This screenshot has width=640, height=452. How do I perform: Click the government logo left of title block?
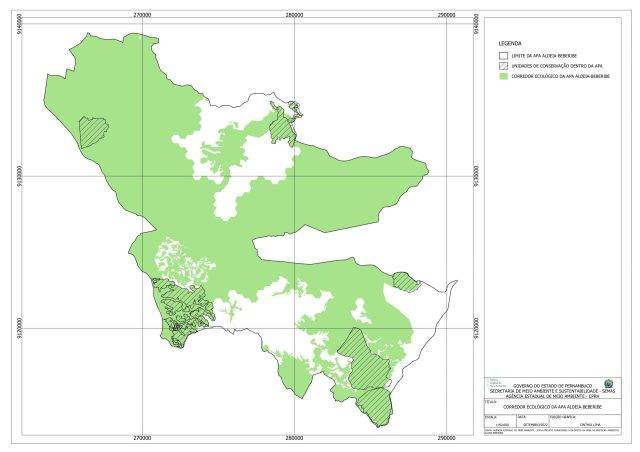click(x=496, y=381)
